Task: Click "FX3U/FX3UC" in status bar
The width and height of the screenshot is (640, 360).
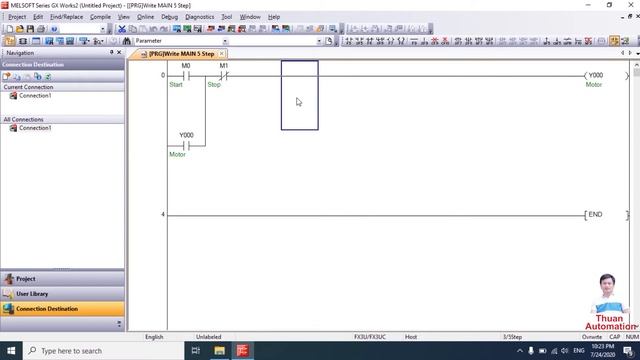Action: pos(369,337)
